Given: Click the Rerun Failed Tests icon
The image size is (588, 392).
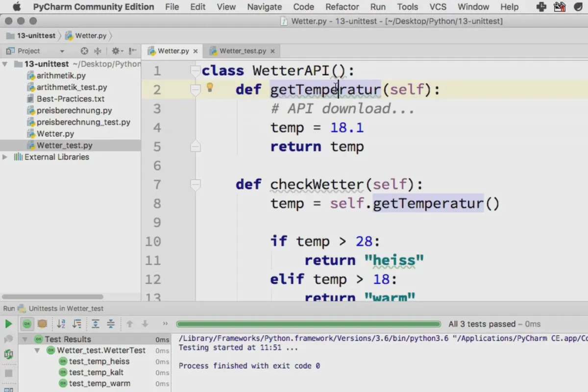Looking at the screenshot, I should [8, 339].
